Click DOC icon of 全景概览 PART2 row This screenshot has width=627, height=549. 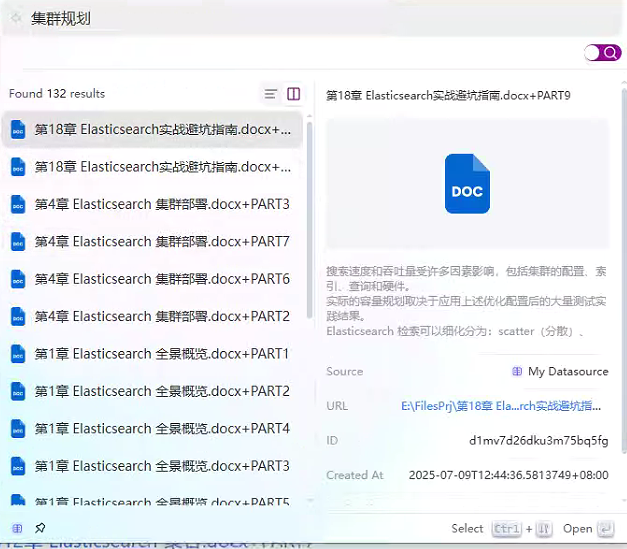(18, 391)
